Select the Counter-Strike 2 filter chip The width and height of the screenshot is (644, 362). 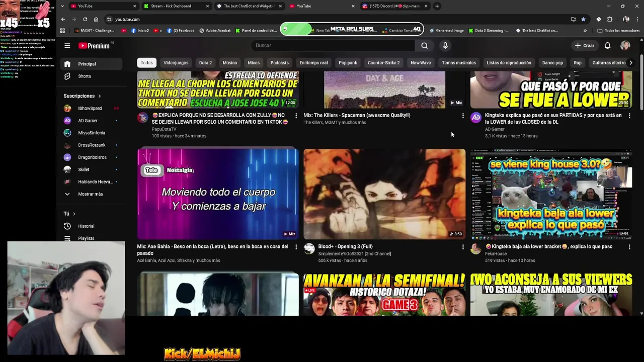(383, 63)
